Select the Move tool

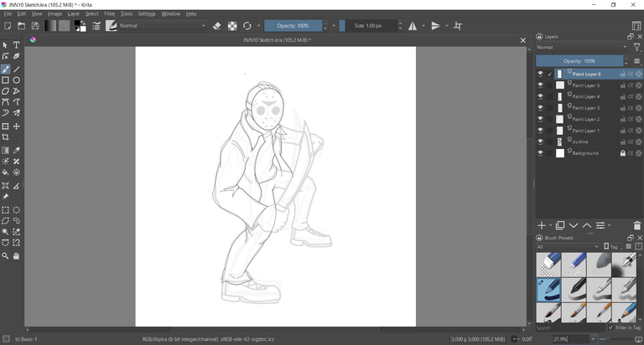click(x=17, y=126)
